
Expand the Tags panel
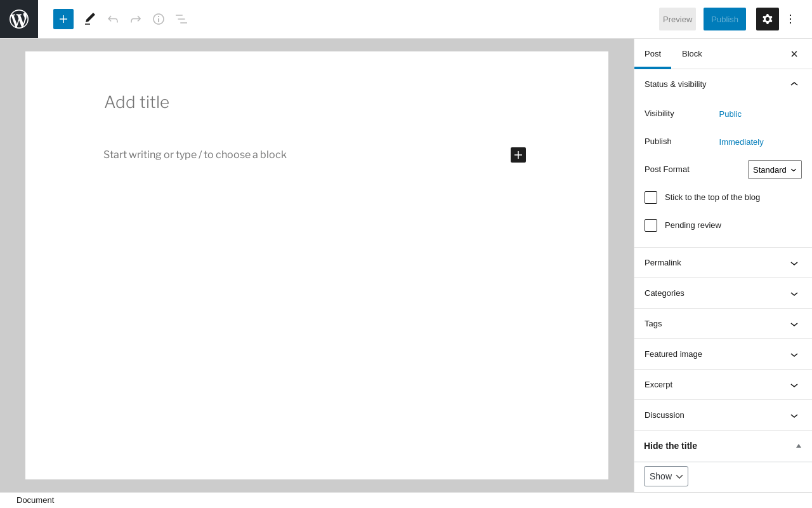[723, 324]
